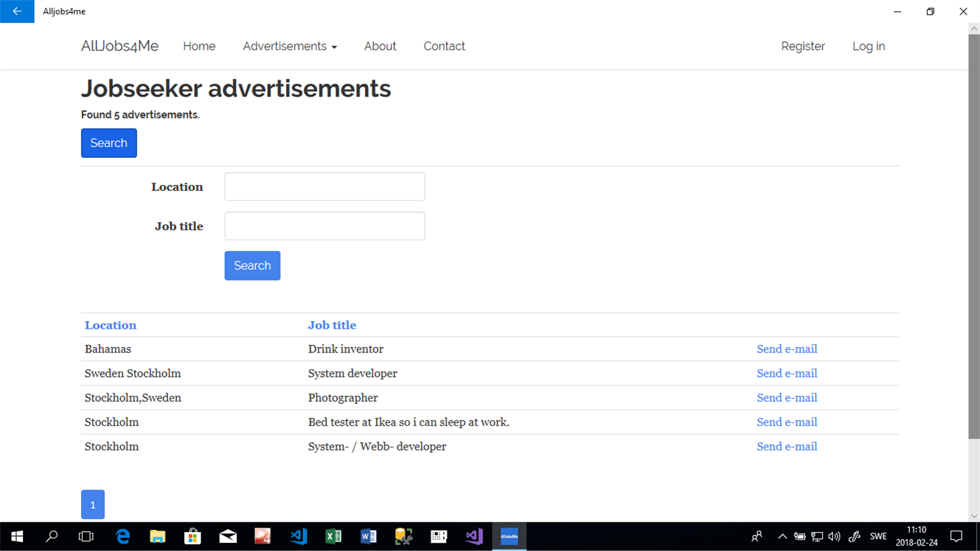Toggle the search panel with the top Search button
The height and width of the screenshot is (551, 980).
[x=109, y=143]
